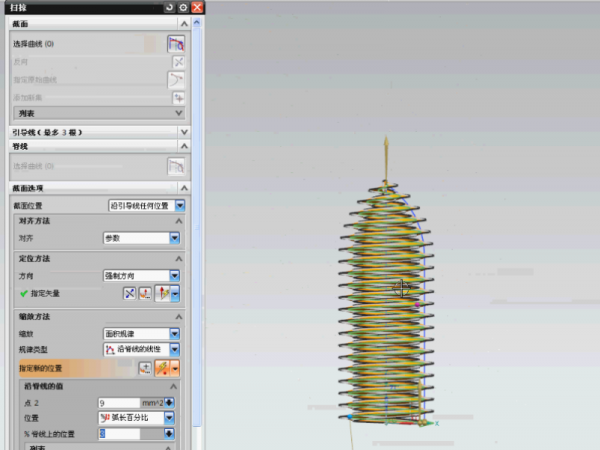600x450 pixels.
Task: Expand the 列表 section under 截面
Action: (x=179, y=114)
